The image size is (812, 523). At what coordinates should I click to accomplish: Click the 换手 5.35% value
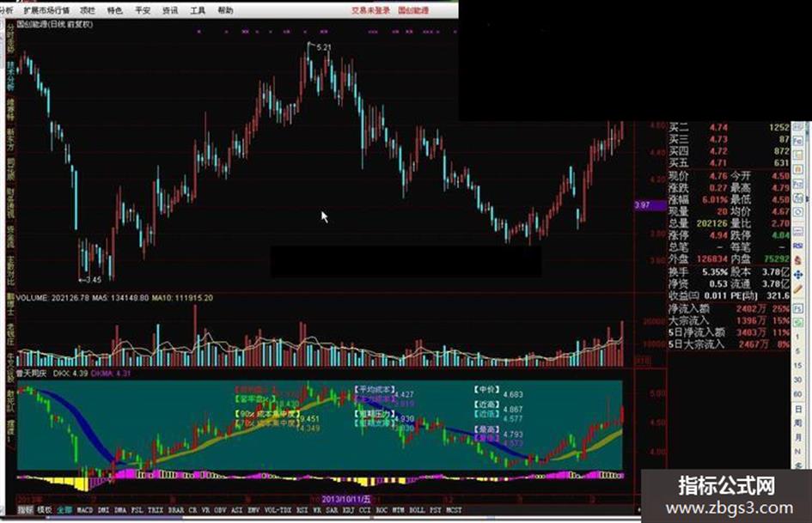pos(715,272)
